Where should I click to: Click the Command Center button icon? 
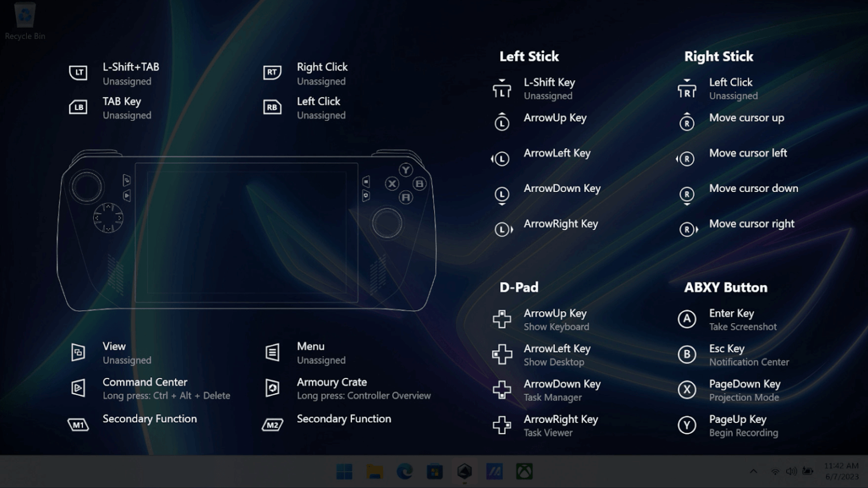pos(78,388)
